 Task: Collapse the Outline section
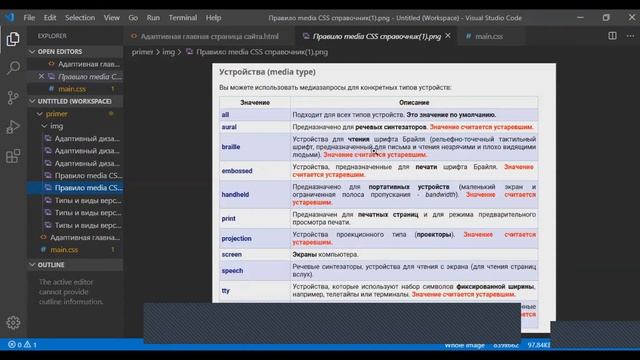click(76, 264)
